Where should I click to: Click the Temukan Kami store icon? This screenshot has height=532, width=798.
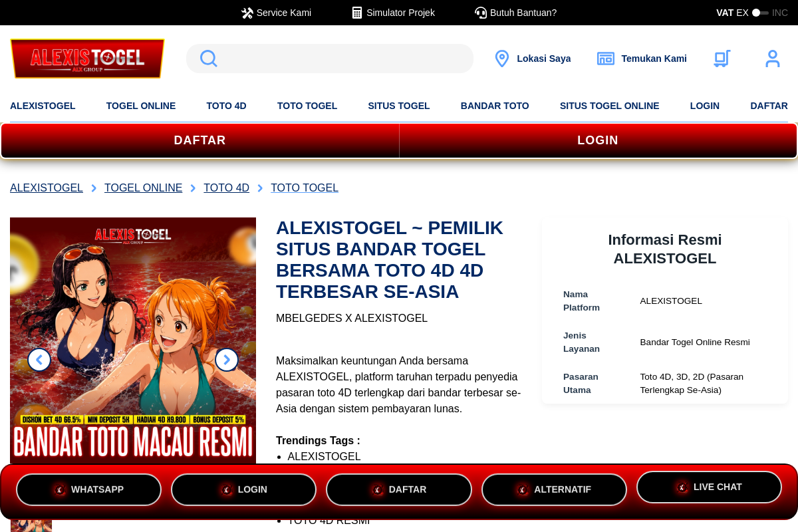coord(606,59)
